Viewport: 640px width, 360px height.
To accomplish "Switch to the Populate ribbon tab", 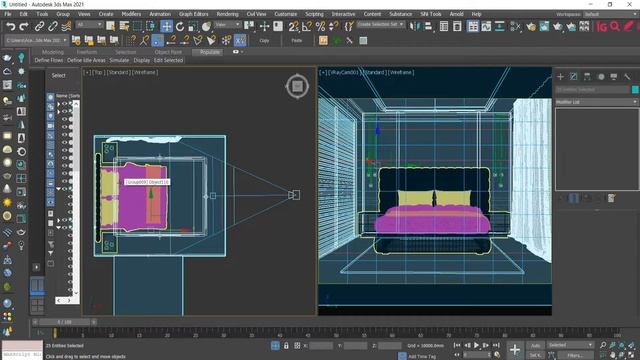I will (x=209, y=52).
